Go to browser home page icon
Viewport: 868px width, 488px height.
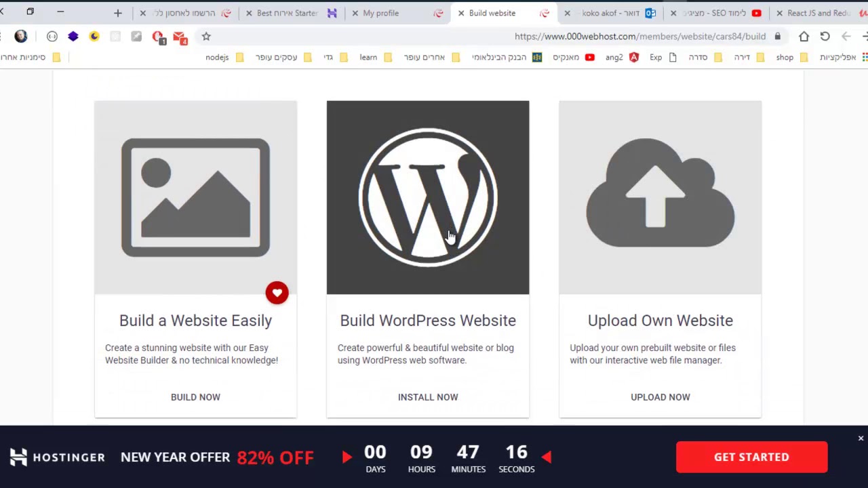pos(804,37)
